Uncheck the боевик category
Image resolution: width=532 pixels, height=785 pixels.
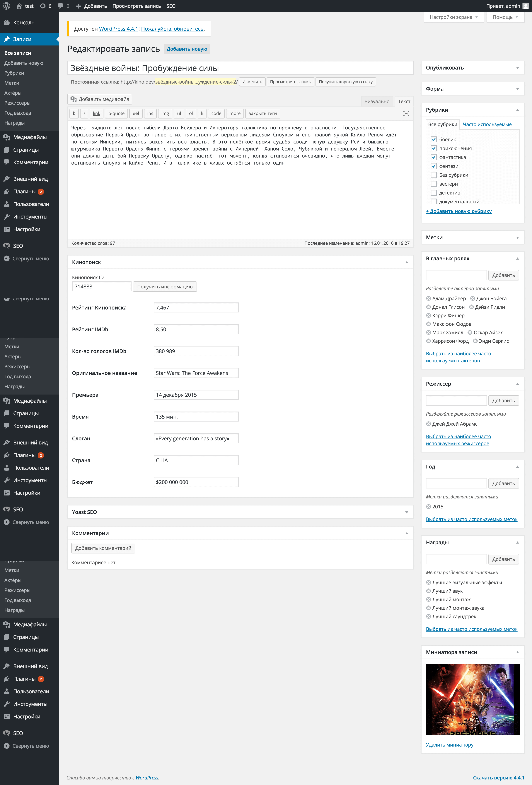[434, 140]
